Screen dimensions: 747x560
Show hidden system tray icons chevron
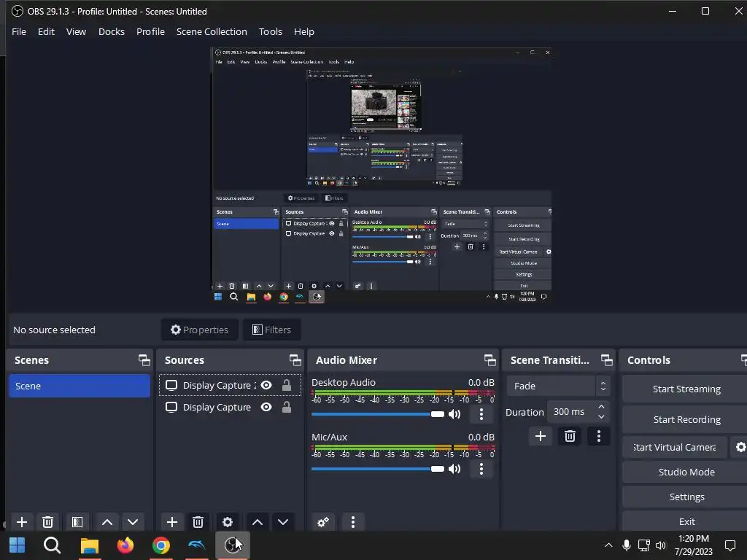(x=608, y=545)
